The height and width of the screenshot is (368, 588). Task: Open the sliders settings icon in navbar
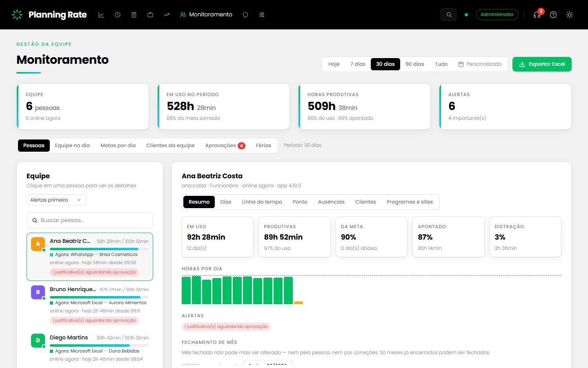(x=262, y=15)
